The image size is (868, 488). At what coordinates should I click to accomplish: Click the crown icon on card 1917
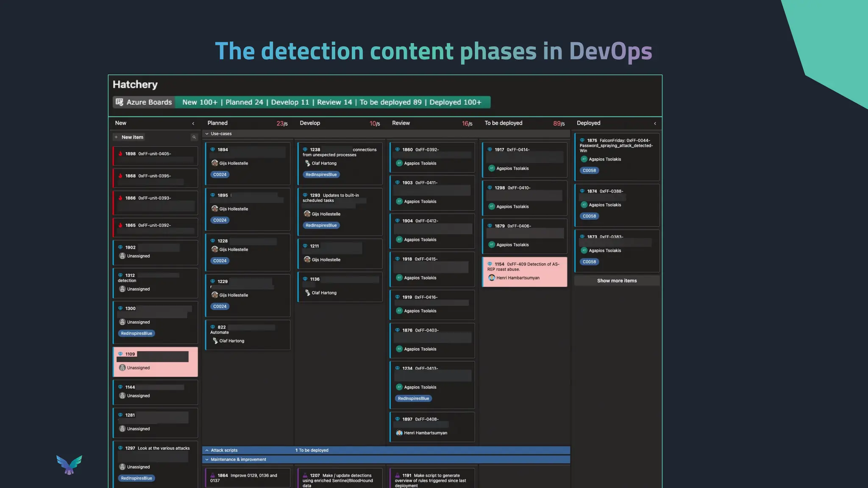tap(490, 150)
